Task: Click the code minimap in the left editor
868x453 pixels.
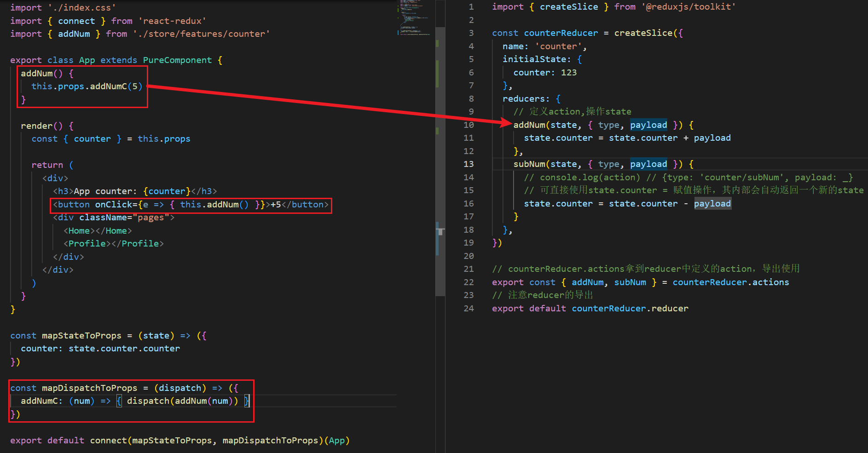Action: point(414,18)
